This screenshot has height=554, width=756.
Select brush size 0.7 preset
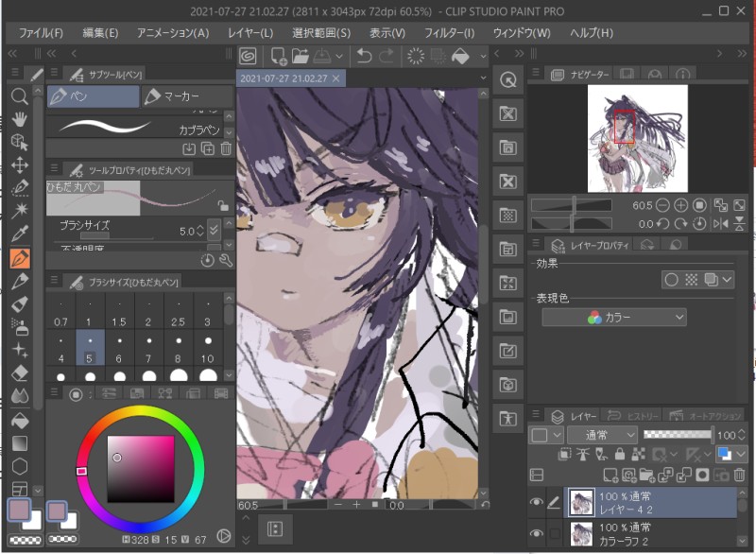[x=60, y=312]
